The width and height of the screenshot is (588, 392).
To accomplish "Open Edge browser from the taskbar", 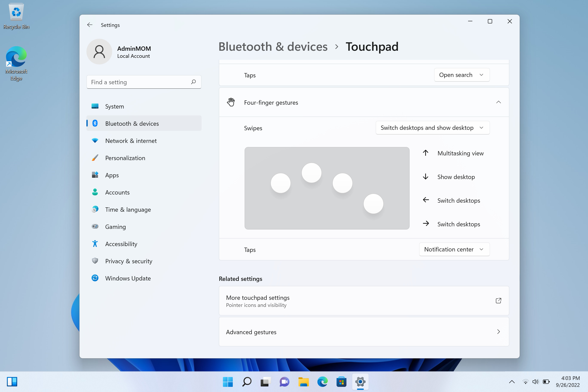I will (x=323, y=382).
